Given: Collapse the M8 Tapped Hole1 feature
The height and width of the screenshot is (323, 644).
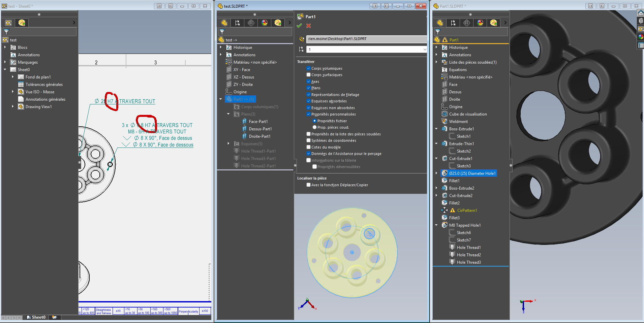Looking at the screenshot, I should pyautogui.click(x=436, y=225).
